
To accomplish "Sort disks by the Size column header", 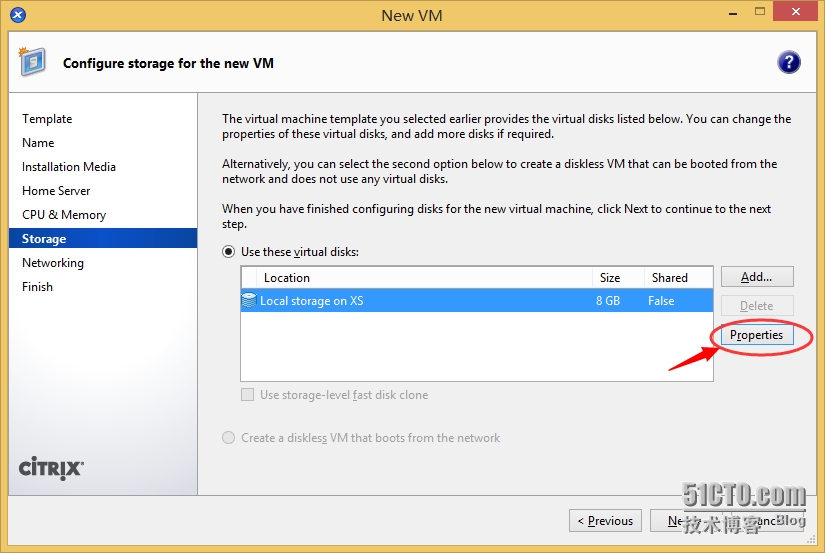I will [x=610, y=278].
